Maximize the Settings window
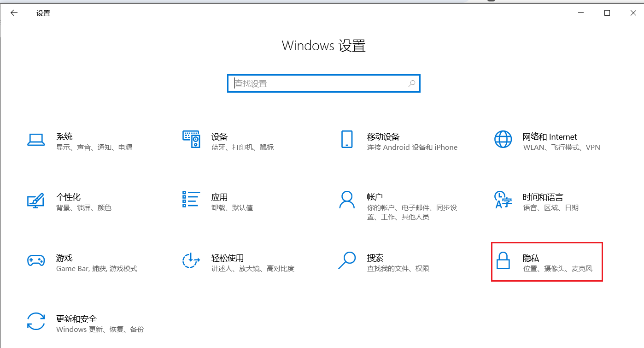 pyautogui.click(x=607, y=13)
